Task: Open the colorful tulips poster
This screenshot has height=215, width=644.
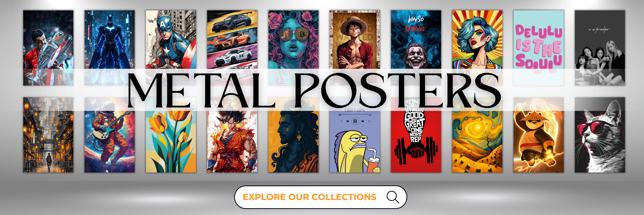Action: tap(171, 135)
